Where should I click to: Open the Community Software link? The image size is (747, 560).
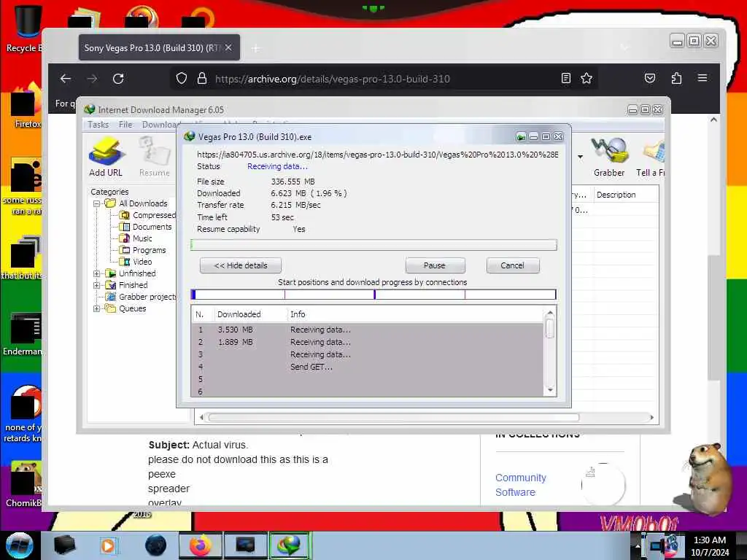(521, 485)
